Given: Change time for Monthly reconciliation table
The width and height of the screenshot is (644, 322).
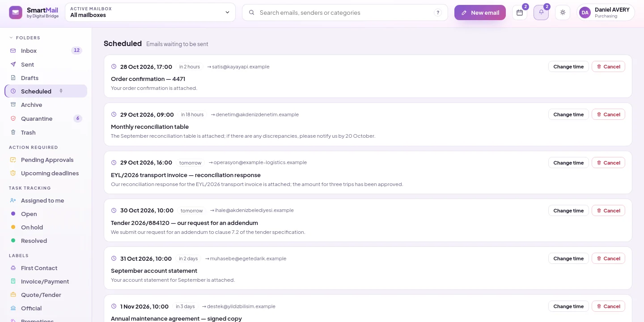Looking at the screenshot, I should point(568,114).
